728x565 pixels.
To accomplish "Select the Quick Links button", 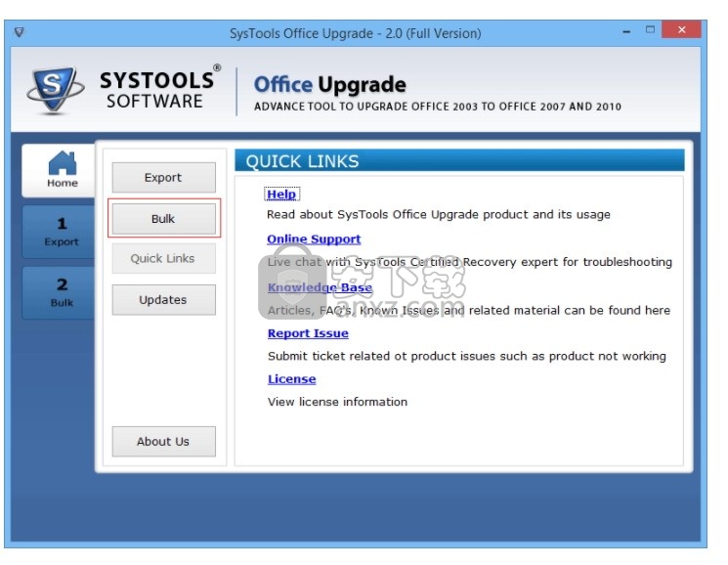I will (x=163, y=258).
